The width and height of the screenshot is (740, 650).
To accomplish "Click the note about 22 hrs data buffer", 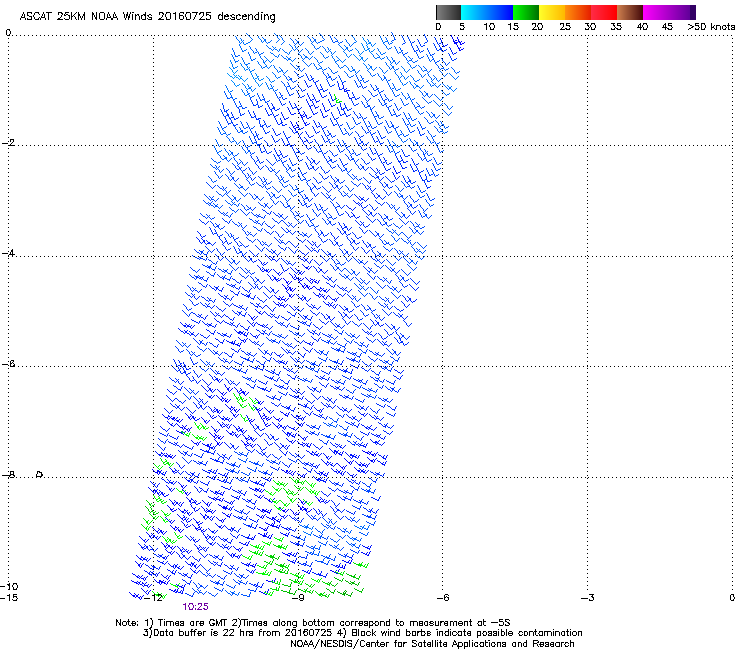I will [362, 633].
